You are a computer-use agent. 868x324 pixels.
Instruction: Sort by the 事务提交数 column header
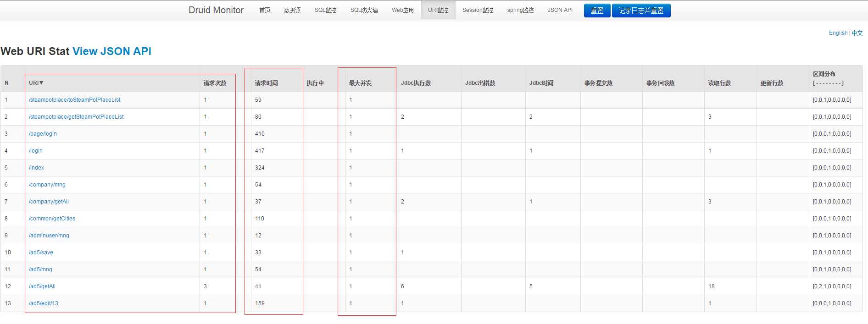pos(599,83)
